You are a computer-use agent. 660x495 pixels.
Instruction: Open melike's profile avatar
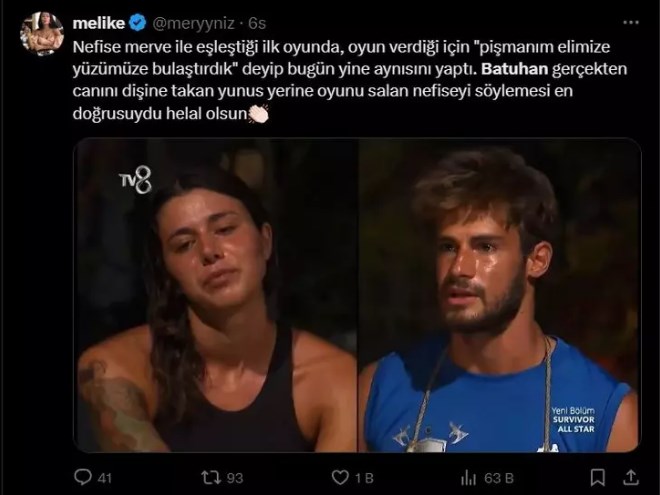click(42, 34)
